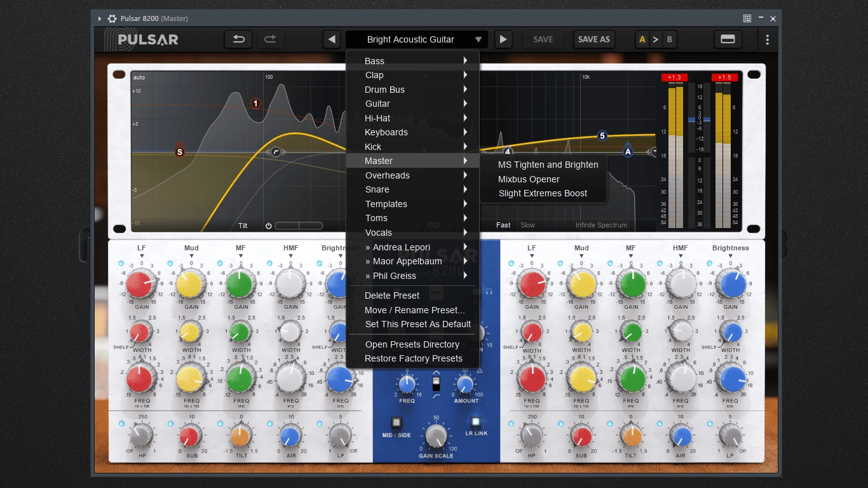The height and width of the screenshot is (488, 868).
Task: Expand the Andrea Lepori preset folder
Action: [x=412, y=247]
